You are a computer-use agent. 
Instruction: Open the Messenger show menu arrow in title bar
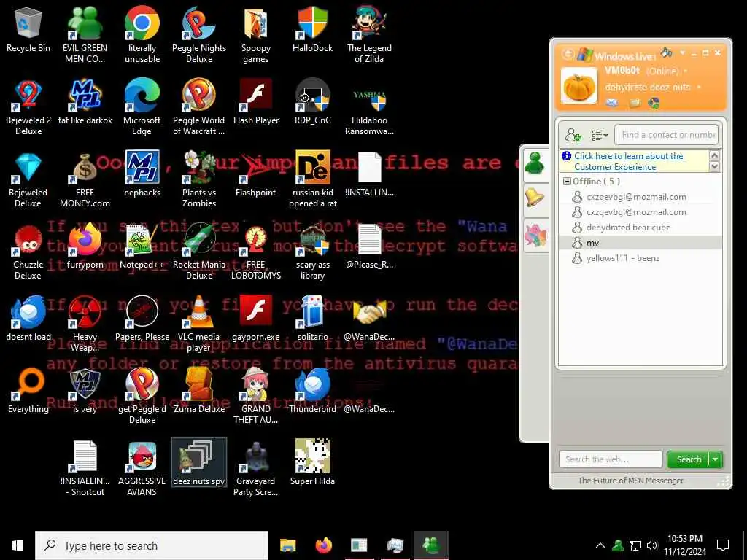point(682,52)
